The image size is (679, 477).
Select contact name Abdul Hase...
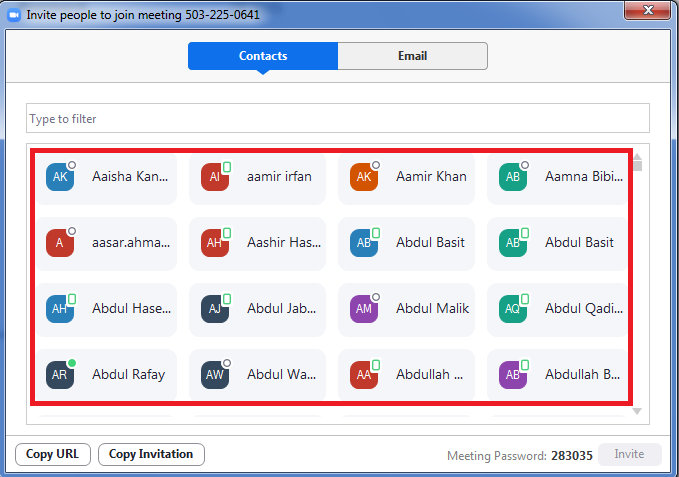pyautogui.click(x=132, y=309)
